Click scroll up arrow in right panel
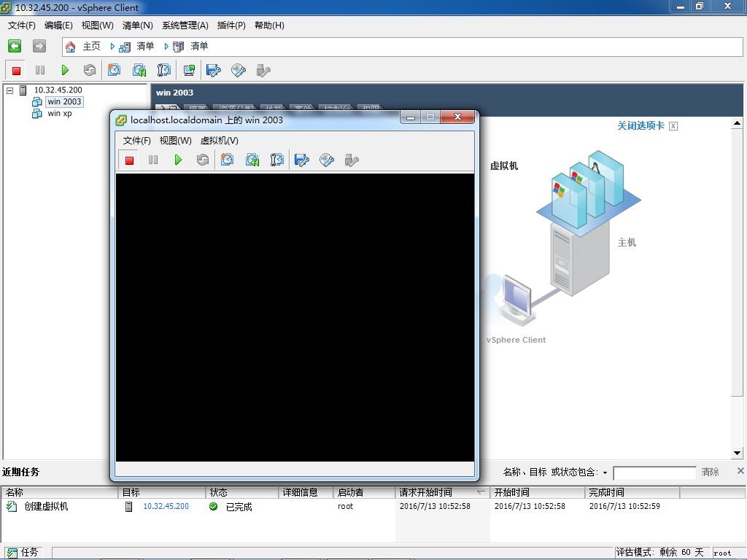This screenshot has height=560, width=747. point(737,123)
